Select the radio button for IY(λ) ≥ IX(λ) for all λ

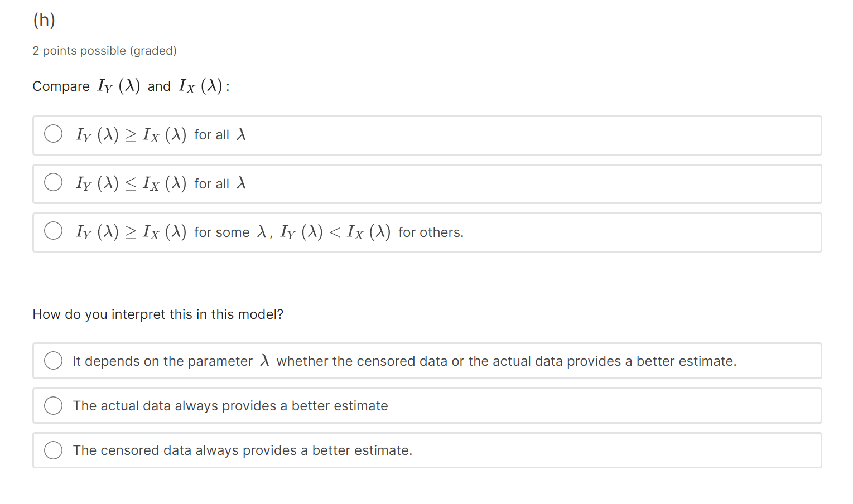[53, 134]
